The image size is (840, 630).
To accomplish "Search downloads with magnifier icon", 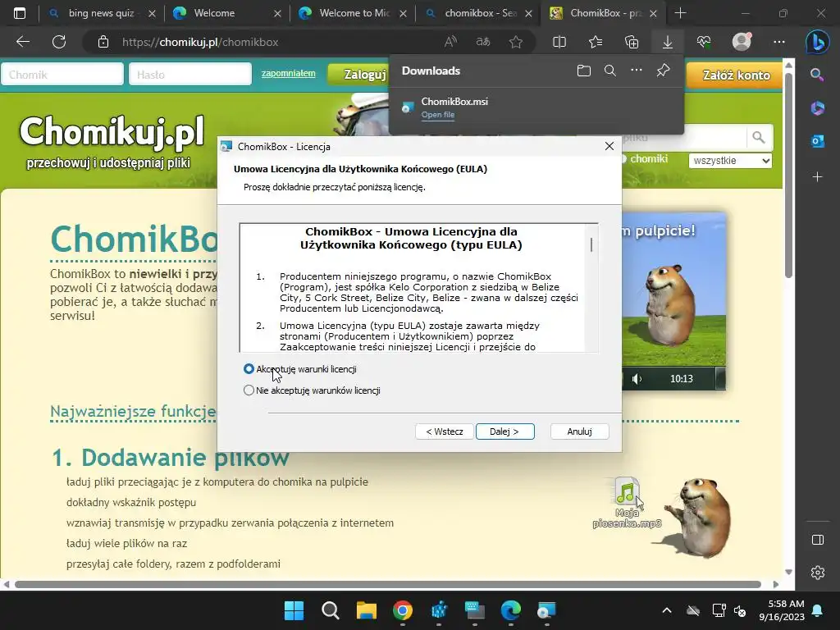I will (x=610, y=71).
